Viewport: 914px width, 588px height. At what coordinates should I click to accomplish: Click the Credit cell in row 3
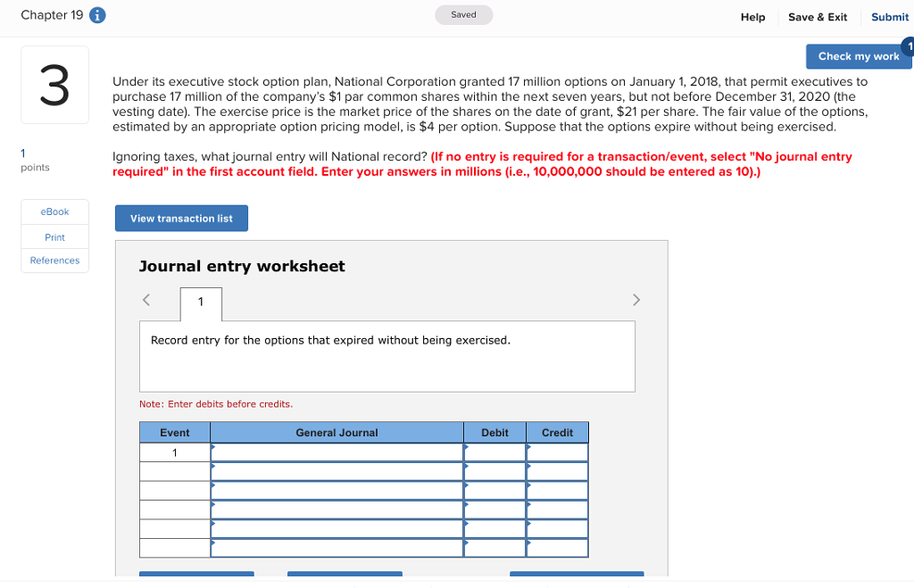tap(557, 491)
